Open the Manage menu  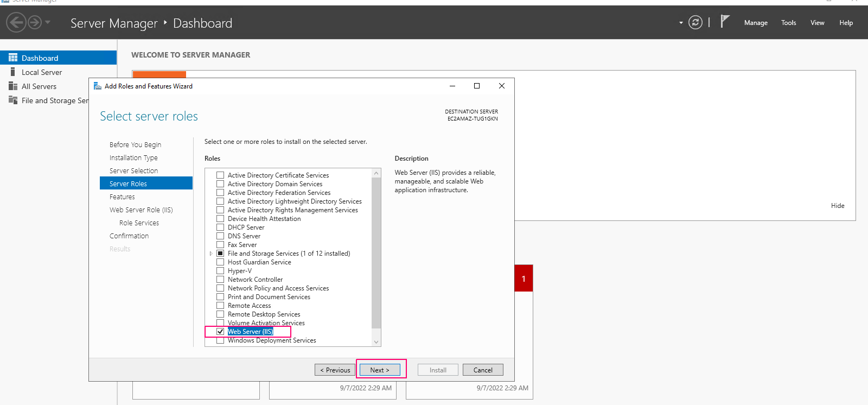(x=756, y=23)
